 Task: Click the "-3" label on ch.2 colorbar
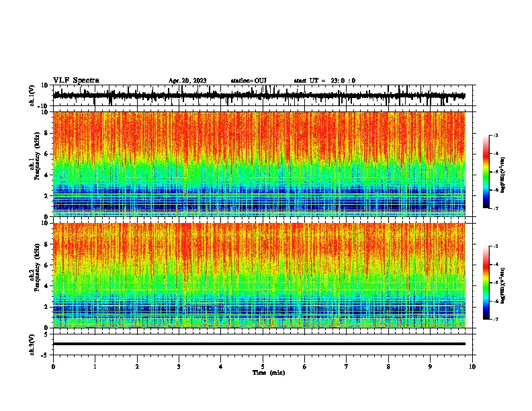(495, 246)
